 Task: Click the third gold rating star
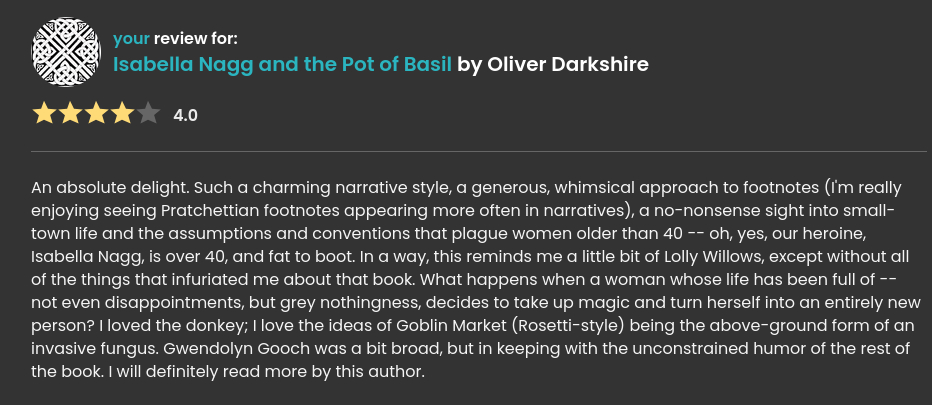click(x=96, y=113)
